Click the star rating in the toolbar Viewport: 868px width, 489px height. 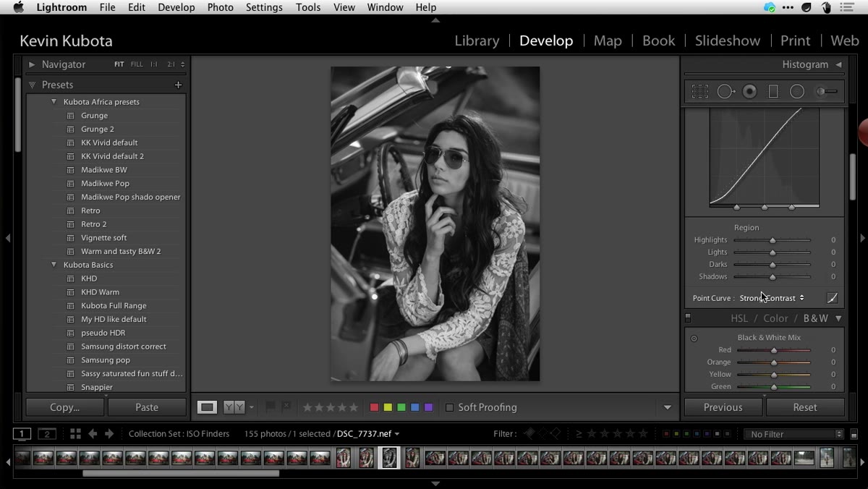tap(330, 407)
